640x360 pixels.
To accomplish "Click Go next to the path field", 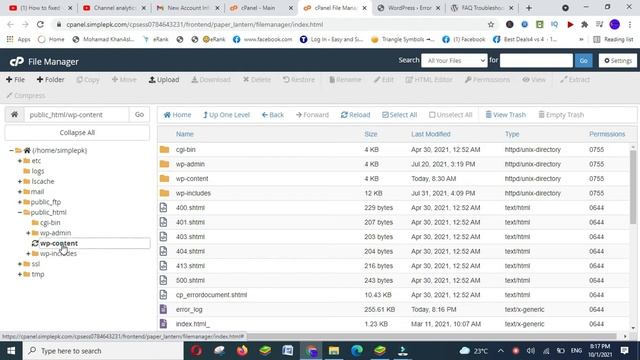I will click(x=139, y=115).
